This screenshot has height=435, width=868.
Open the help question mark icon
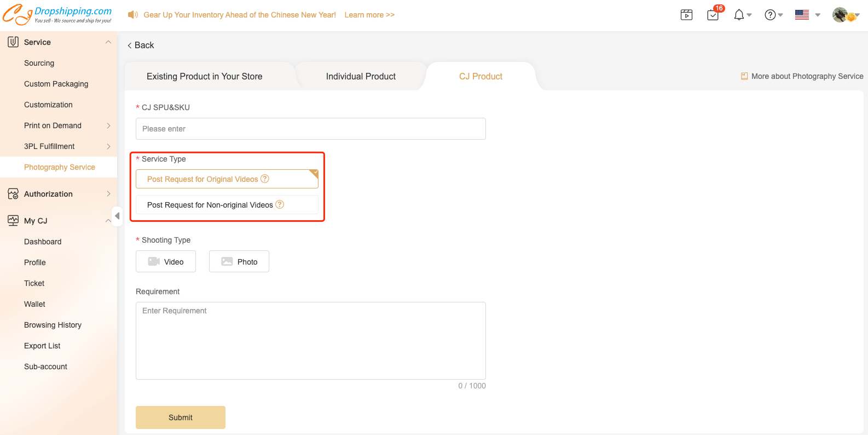770,15
